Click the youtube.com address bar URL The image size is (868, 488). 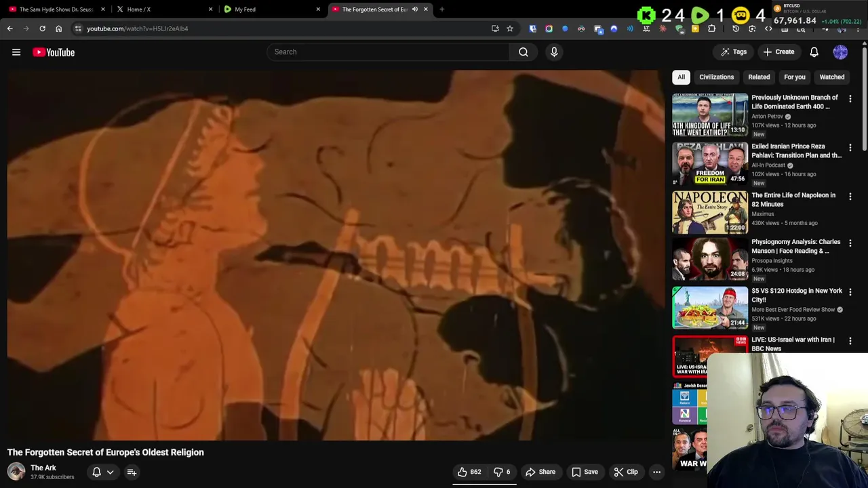[138, 28]
